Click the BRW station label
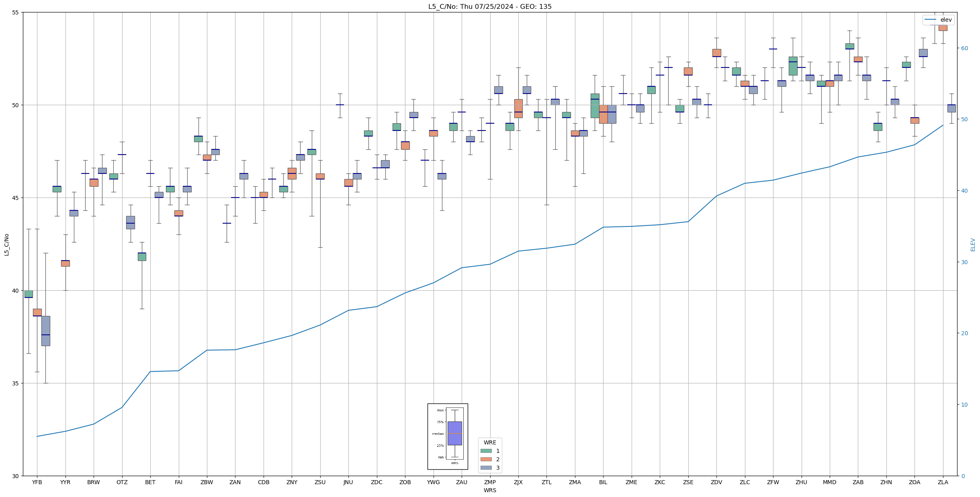The width and height of the screenshot is (980, 497). (94, 482)
